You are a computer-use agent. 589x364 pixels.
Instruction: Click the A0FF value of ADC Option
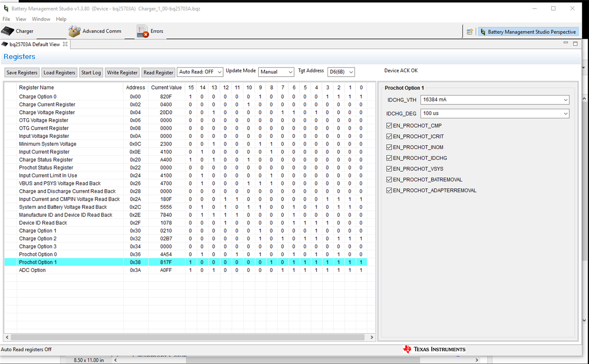click(x=166, y=270)
